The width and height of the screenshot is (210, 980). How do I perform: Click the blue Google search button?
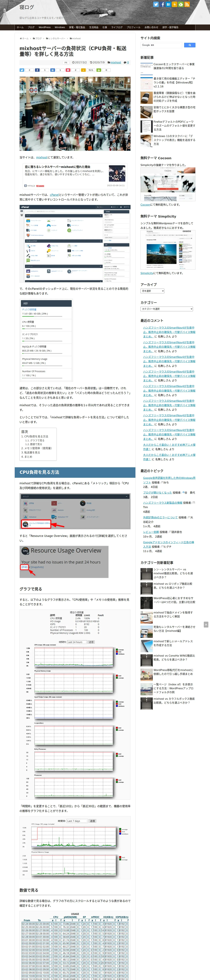189,45
